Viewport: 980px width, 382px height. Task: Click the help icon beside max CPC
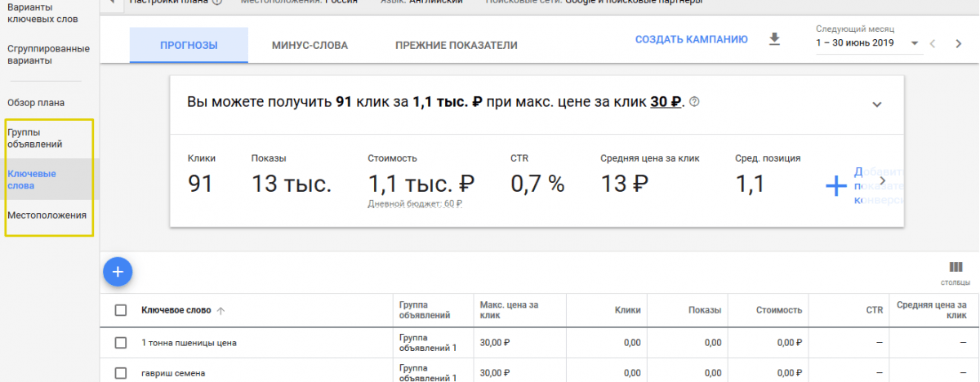695,103
